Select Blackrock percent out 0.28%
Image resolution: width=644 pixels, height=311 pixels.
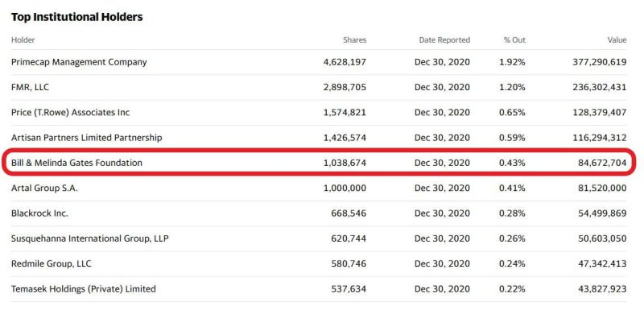tap(512, 214)
